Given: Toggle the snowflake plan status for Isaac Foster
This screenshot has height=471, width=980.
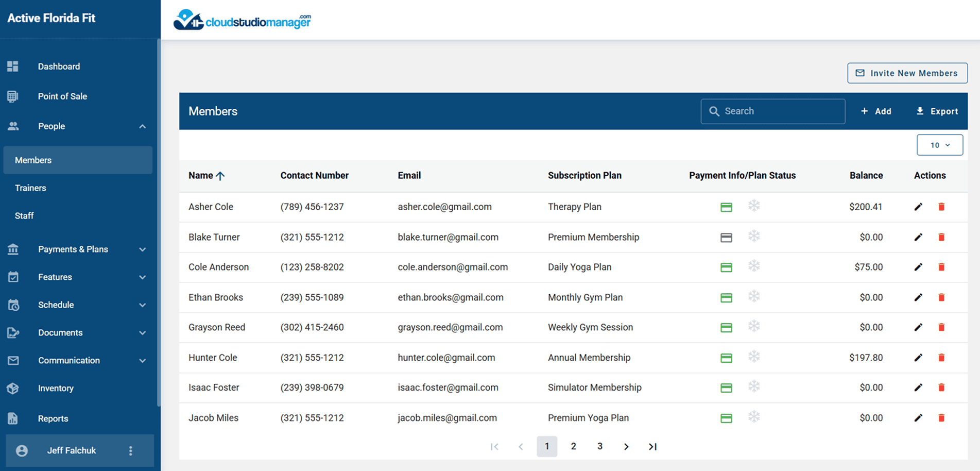Looking at the screenshot, I should 754,386.
